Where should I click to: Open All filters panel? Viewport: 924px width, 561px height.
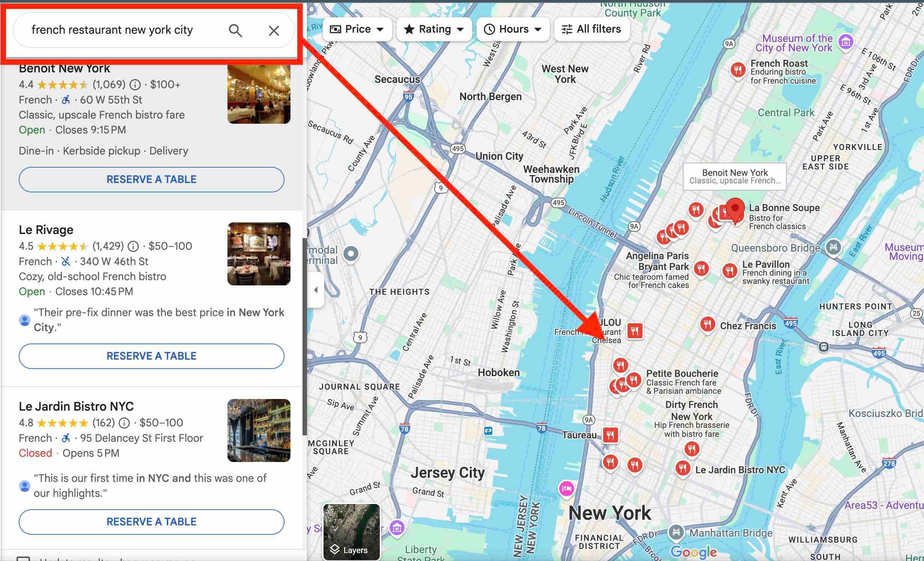592,29
